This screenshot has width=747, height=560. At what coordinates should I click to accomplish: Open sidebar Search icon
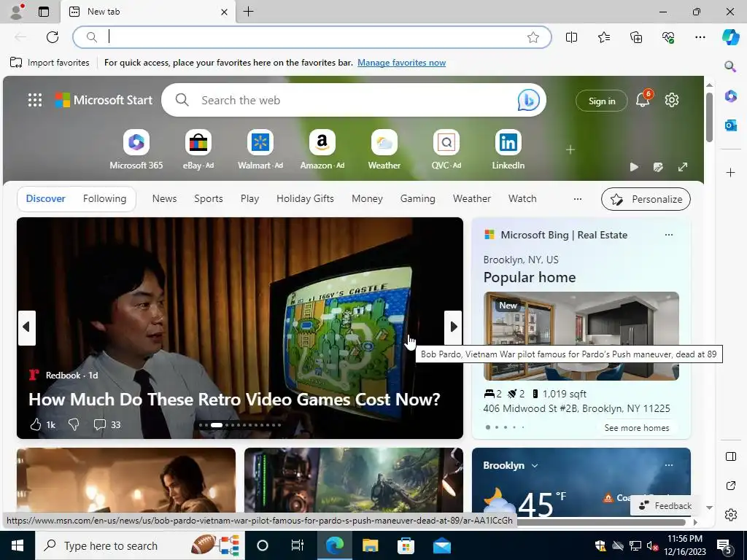(x=730, y=66)
